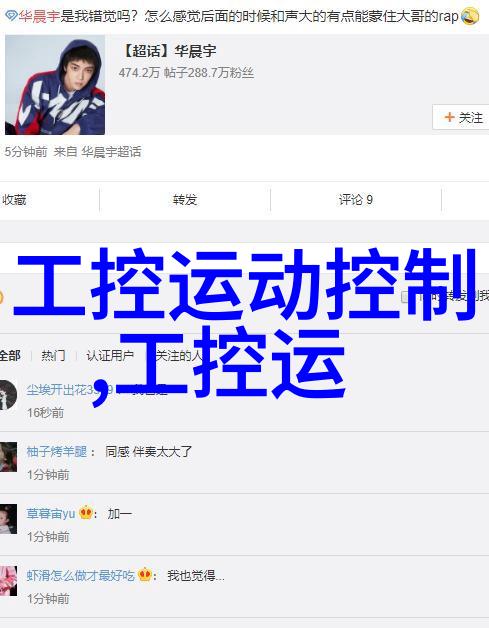Open the 华晨宇 hooded portrait thumbnail
The image size is (489, 628).
pyautogui.click(x=55, y=85)
